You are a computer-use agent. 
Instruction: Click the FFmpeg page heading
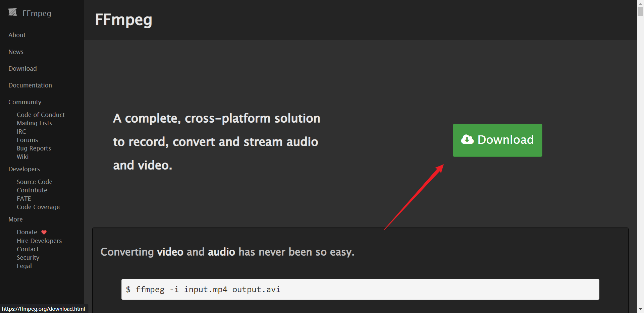point(123,20)
